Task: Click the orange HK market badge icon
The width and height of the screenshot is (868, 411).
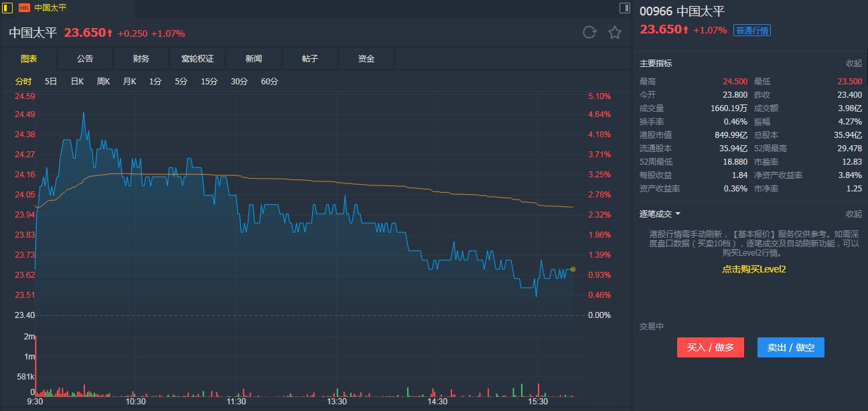Action: point(24,8)
